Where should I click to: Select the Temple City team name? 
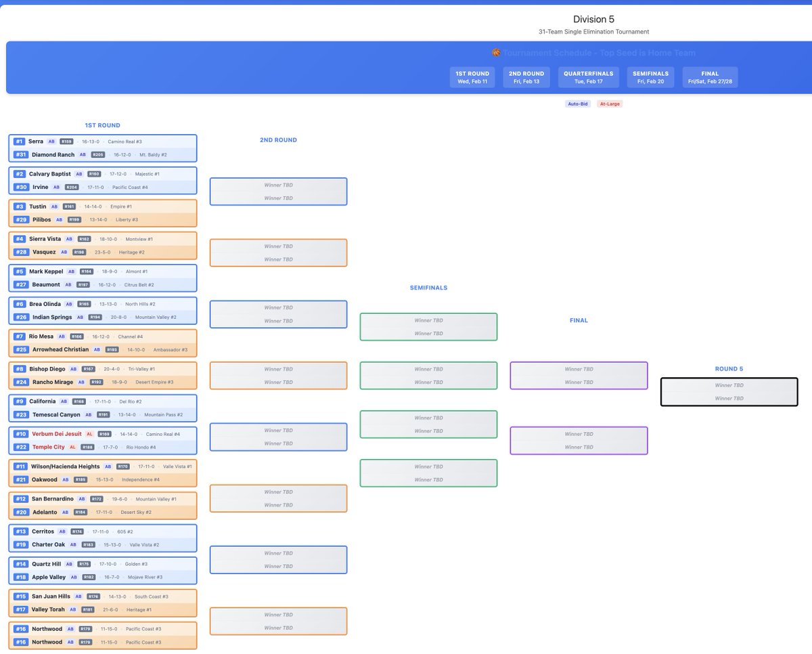coord(47,447)
